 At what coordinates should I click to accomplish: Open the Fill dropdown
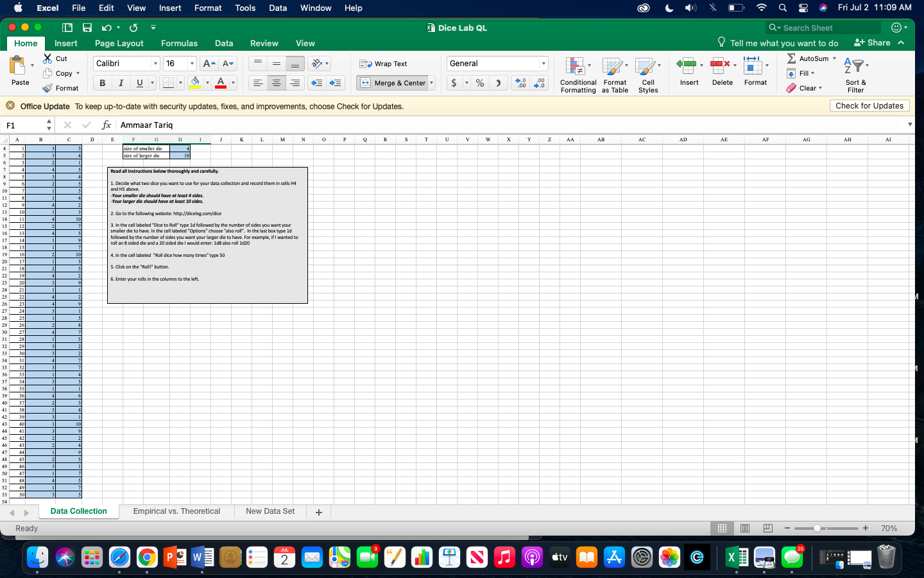pyautogui.click(x=800, y=73)
